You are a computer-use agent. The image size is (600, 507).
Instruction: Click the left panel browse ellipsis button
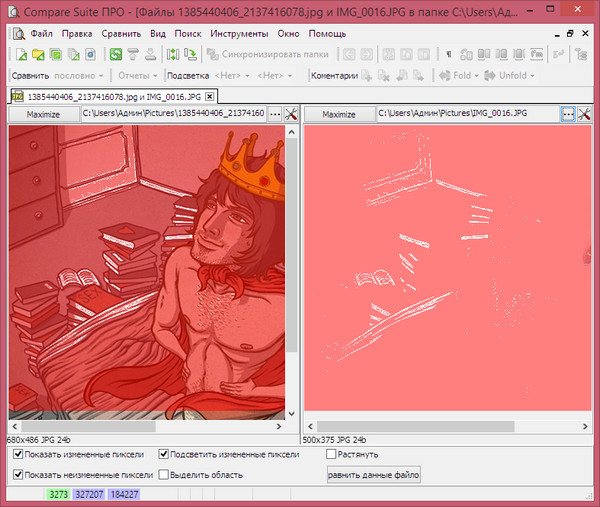point(274,115)
